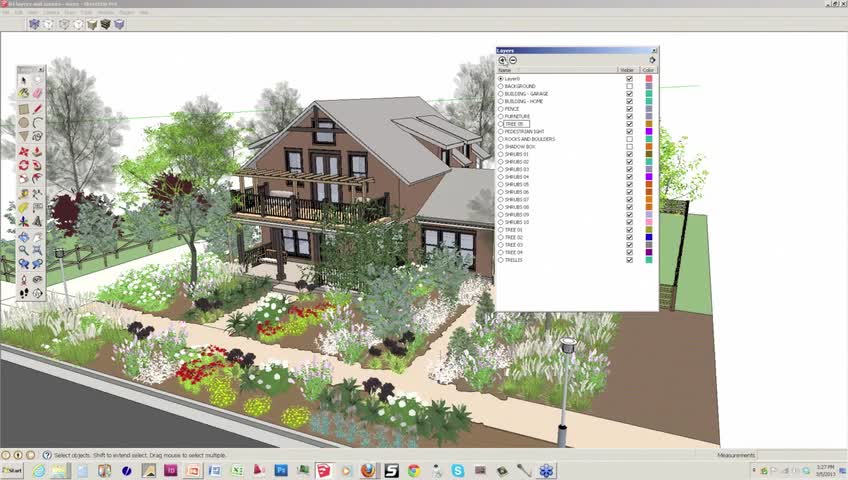This screenshot has height=480, width=848.
Task: Show the BACKGROUND layer via its checkbox
Action: coord(630,86)
